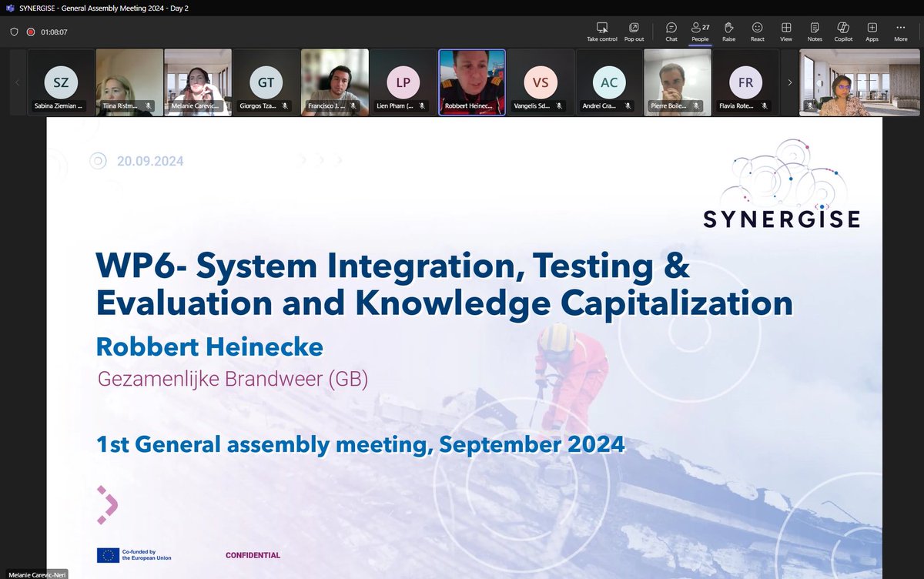Click Gezamenlijke Brandweer (GB) text
924x579 pixels.
pyautogui.click(x=234, y=380)
